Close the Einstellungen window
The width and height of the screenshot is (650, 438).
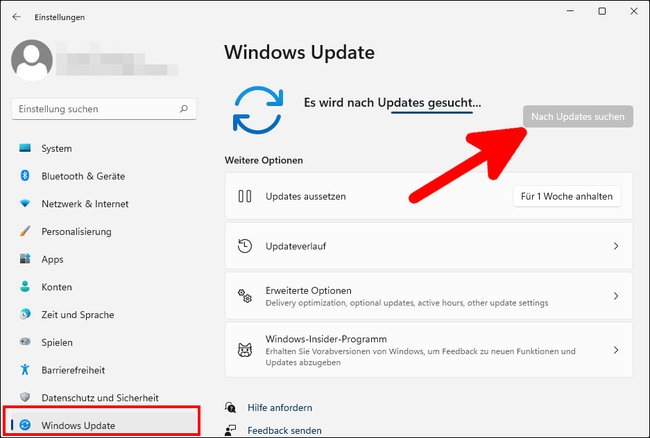click(634, 11)
